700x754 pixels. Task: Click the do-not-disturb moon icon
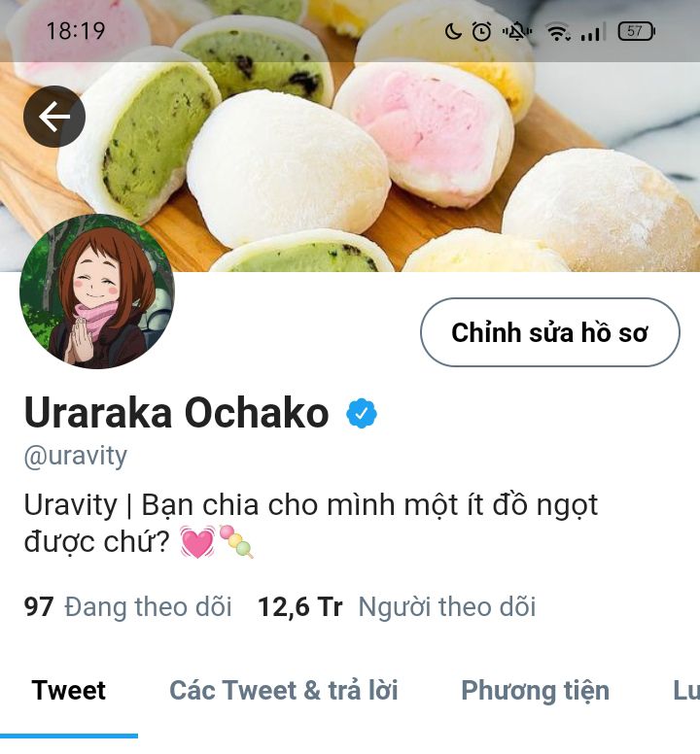[453, 32]
